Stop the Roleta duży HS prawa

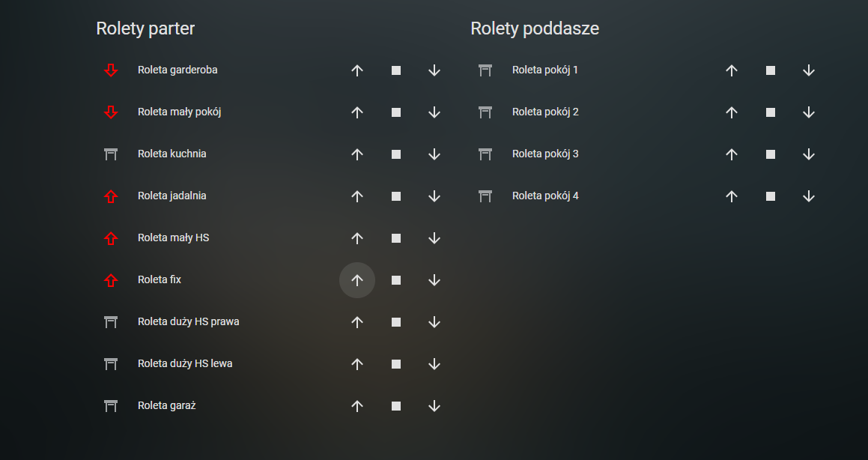pyautogui.click(x=396, y=322)
